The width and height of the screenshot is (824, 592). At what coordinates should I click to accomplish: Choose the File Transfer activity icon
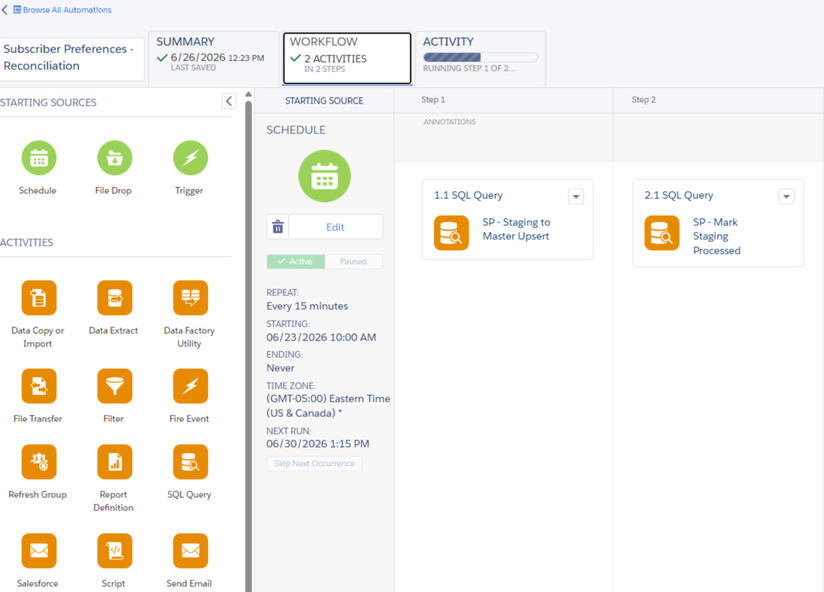coord(39,386)
